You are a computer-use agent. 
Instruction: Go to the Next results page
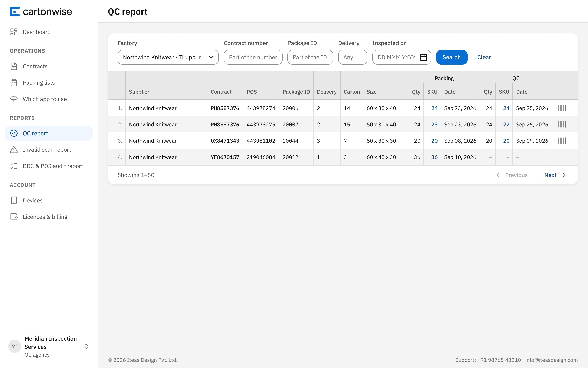point(555,175)
